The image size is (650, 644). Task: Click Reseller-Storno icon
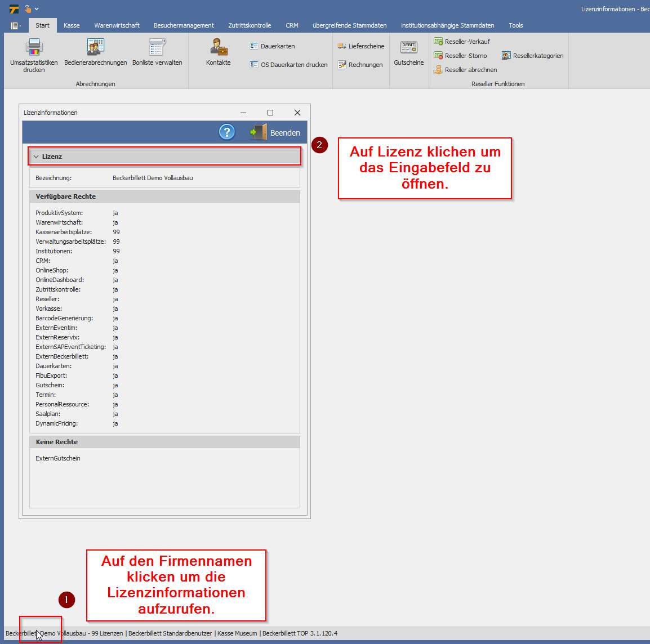pos(438,56)
